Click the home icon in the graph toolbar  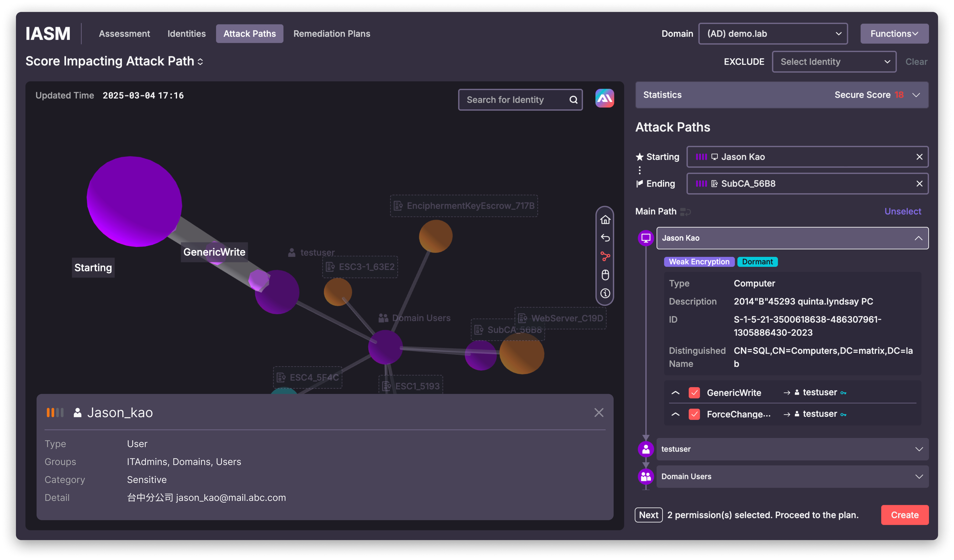tap(605, 219)
